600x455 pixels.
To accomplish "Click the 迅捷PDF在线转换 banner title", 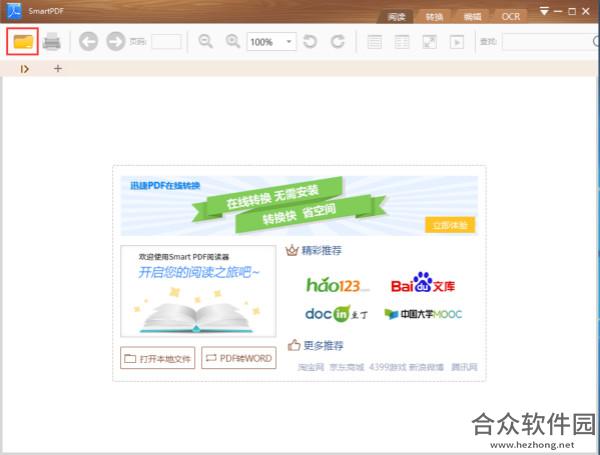I will pos(165,186).
